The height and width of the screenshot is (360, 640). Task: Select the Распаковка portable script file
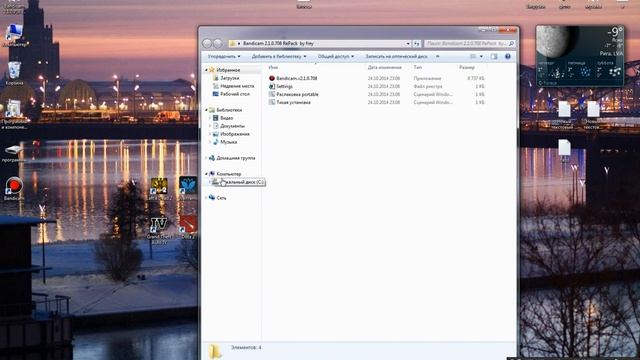(293, 94)
